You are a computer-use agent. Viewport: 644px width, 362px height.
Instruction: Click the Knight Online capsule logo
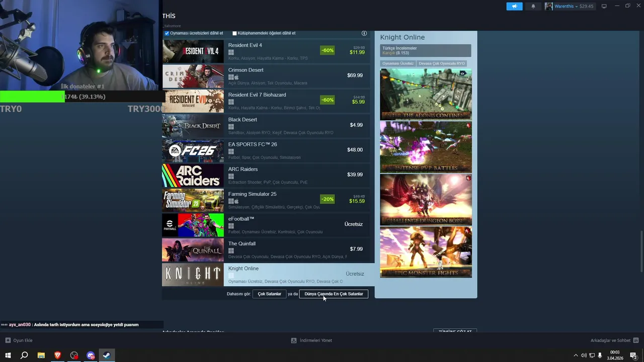193,275
